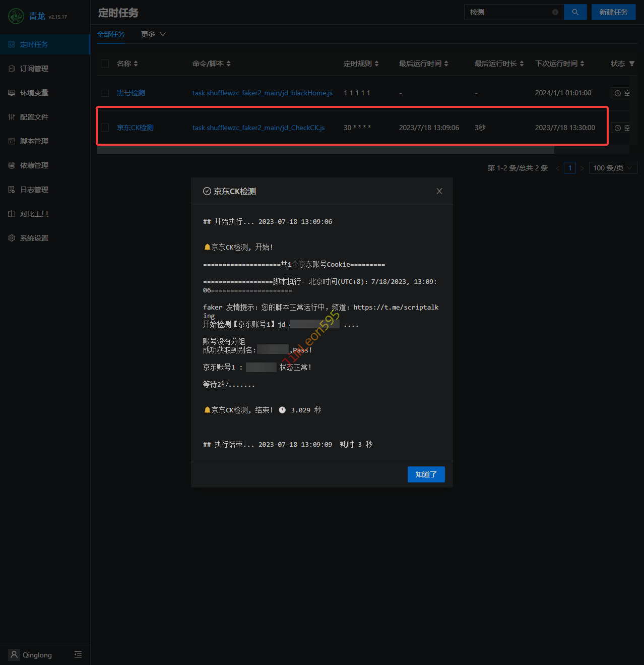Switch to the 全部任务 tab
This screenshot has height=665, width=644.
(x=111, y=34)
